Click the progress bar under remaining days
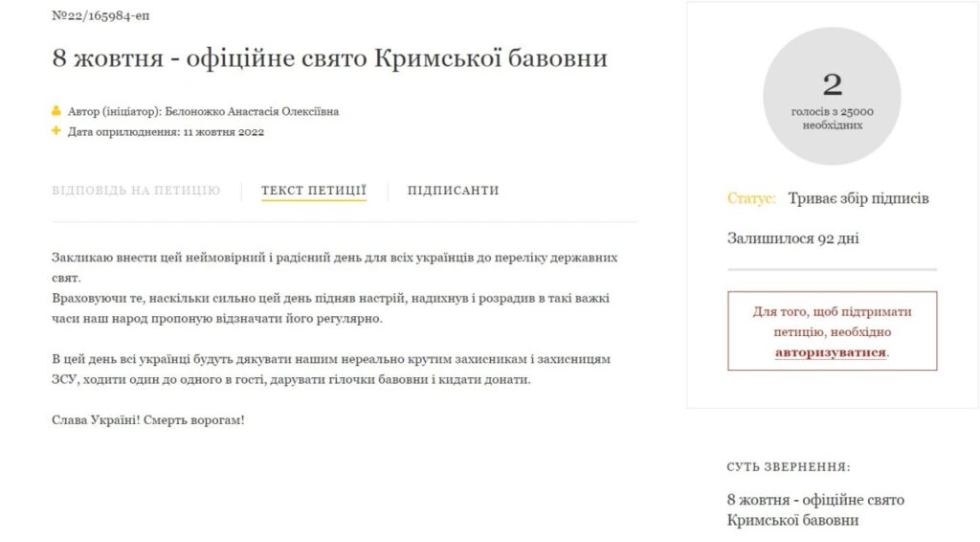Image resolution: width=980 pixels, height=542 pixels. (x=832, y=269)
